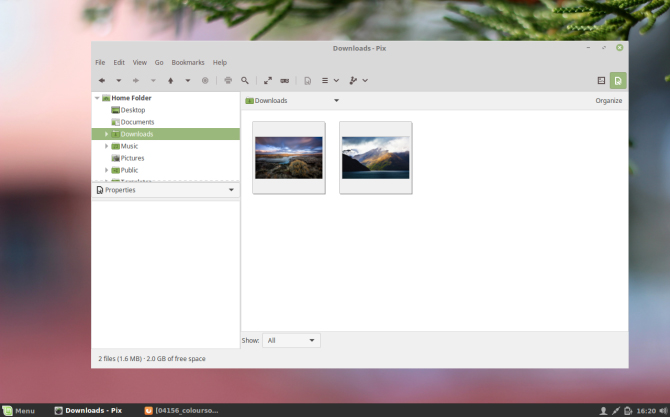Open the Show filter All dropdown
Viewport: 670px width, 417px height.
coord(292,341)
